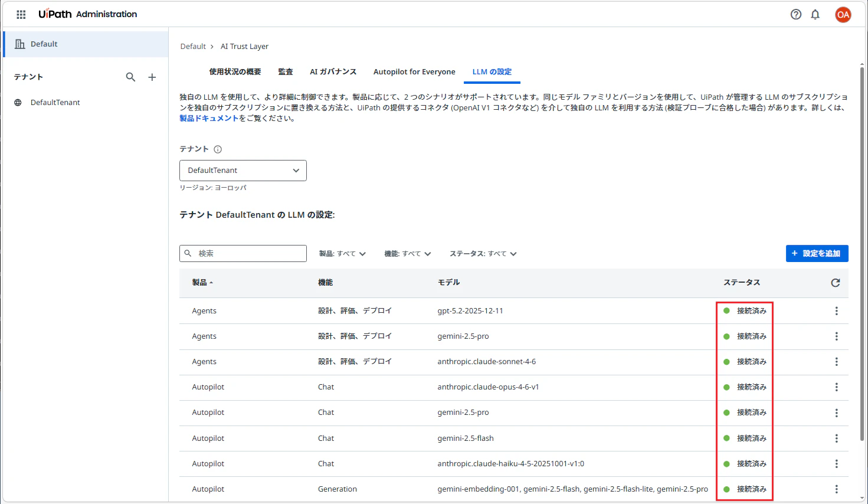The image size is (868, 504).
Task: Open more options for claude-haiku-4-5 row
Action: 836,464
